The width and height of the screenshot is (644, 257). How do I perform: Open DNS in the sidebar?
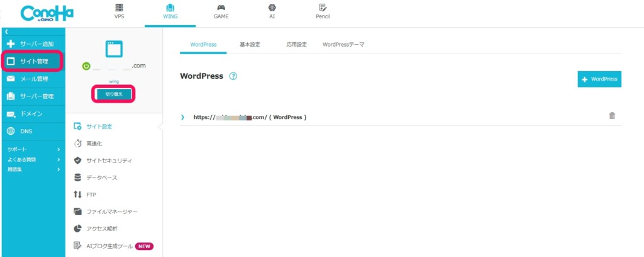point(33,132)
